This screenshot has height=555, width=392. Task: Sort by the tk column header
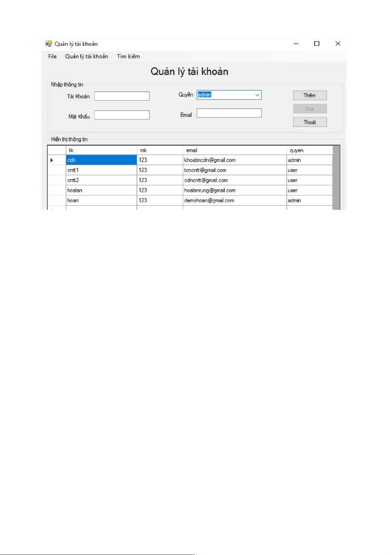point(101,151)
